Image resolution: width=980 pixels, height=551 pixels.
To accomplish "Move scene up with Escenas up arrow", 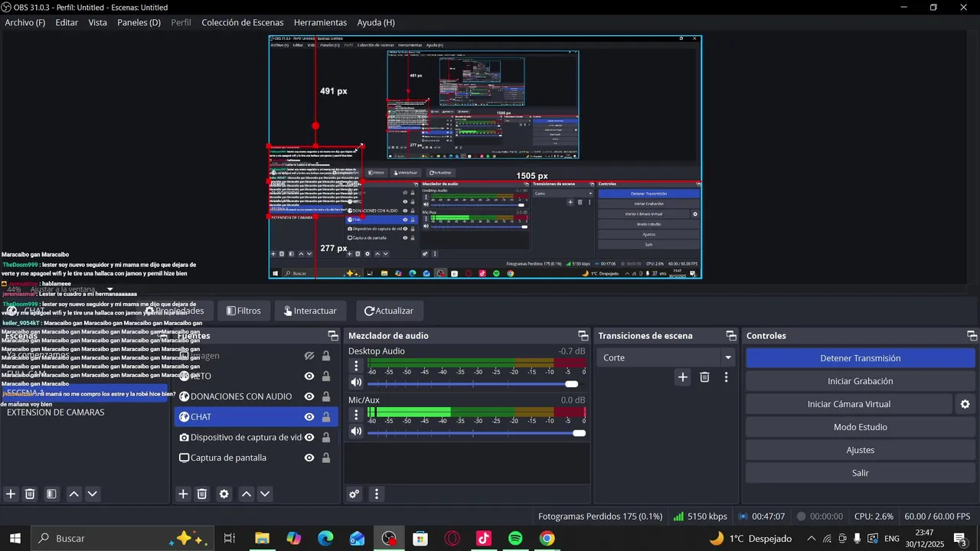I will pyautogui.click(x=73, y=494).
